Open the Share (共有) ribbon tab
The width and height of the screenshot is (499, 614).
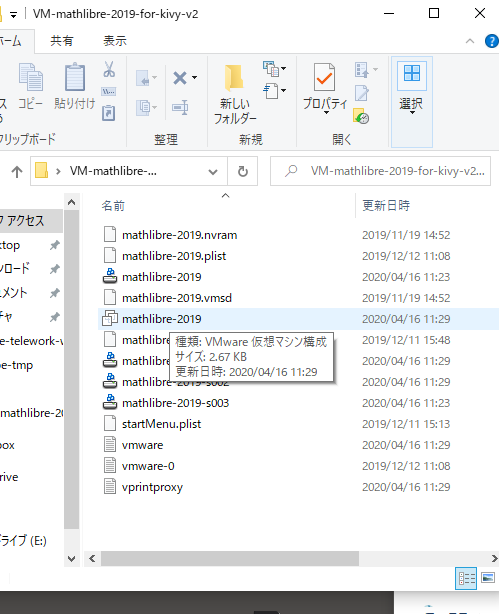61,41
